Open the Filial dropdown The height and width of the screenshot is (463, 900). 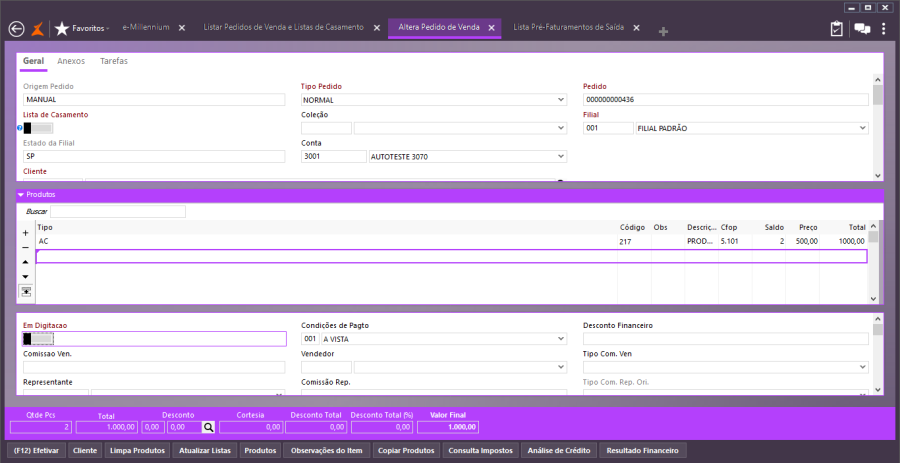pyautogui.click(x=863, y=128)
